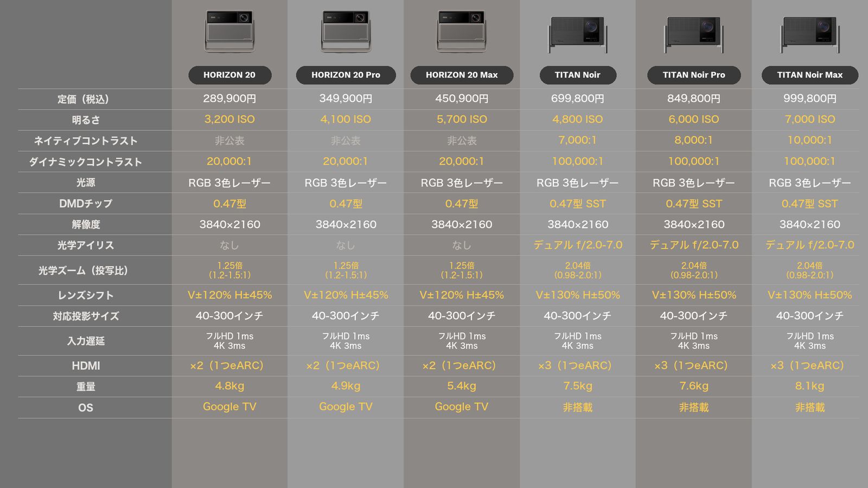Choose the HORIZON 20 Max name label
The image size is (868, 488).
tap(462, 75)
